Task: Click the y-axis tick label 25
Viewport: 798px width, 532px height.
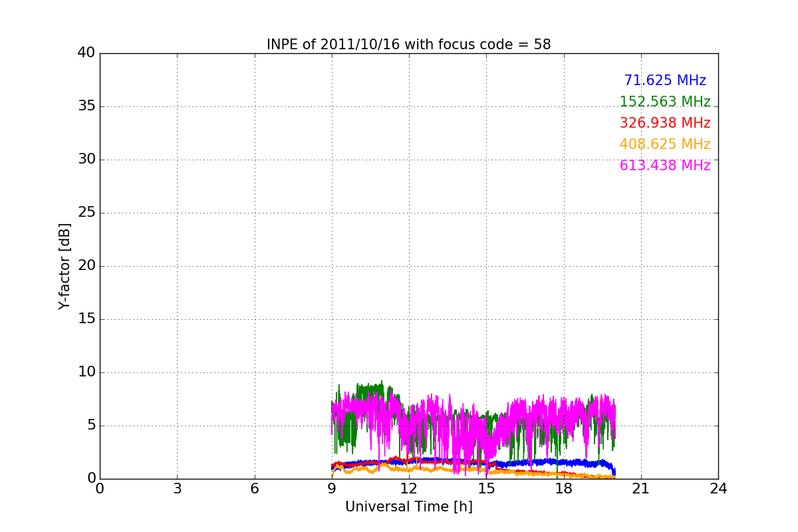Action: pos(86,213)
